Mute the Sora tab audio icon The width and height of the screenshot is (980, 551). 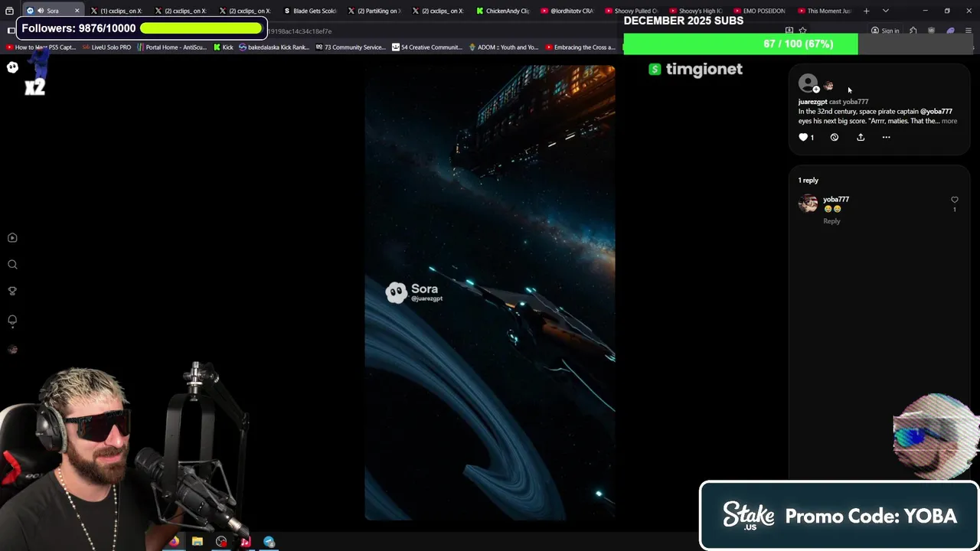(41, 11)
